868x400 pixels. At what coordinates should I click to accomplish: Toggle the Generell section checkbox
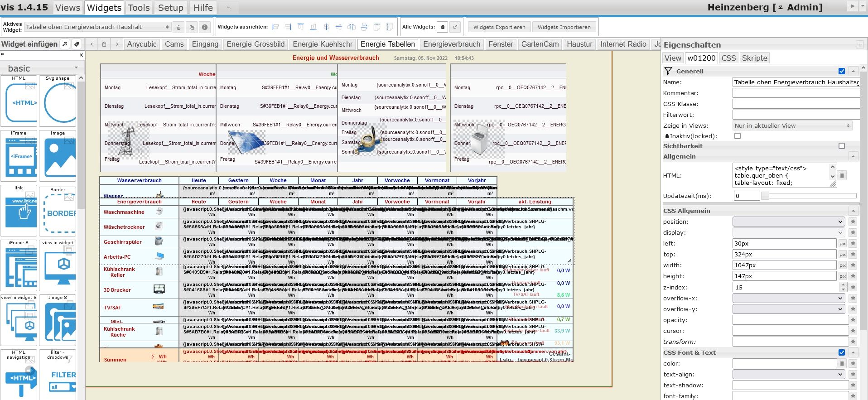[841, 71]
